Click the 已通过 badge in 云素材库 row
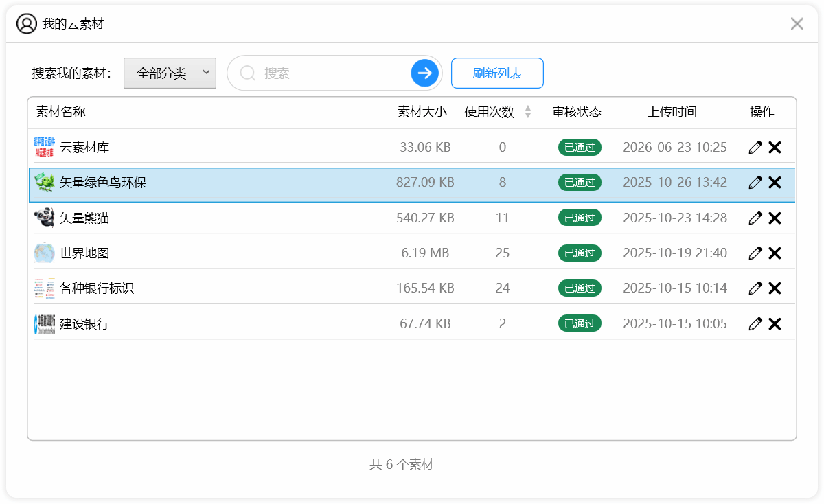824x504 pixels. 580,147
